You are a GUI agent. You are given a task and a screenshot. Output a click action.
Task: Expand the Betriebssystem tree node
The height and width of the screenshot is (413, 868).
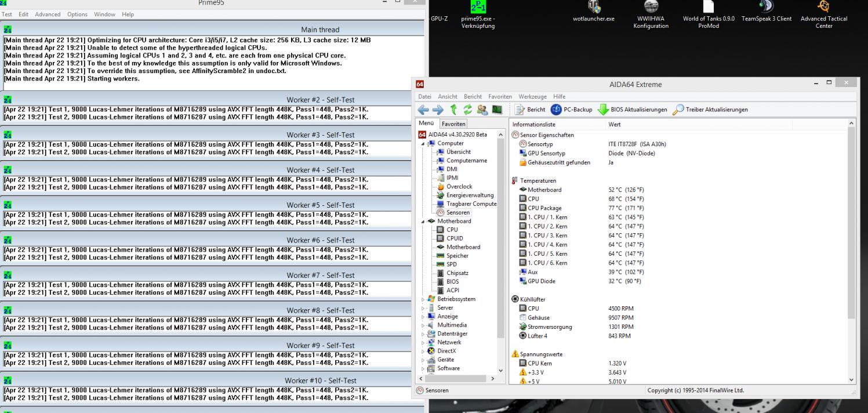pos(423,299)
